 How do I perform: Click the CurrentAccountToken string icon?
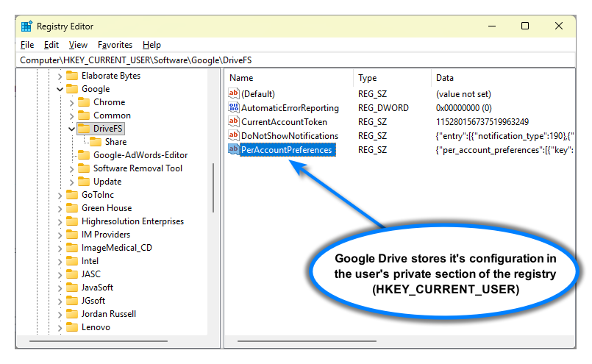coord(234,122)
